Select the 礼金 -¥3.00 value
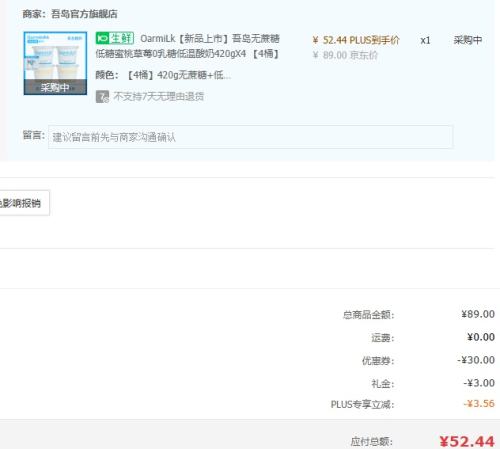Image resolution: width=500 pixels, height=449 pixels. pos(479,383)
